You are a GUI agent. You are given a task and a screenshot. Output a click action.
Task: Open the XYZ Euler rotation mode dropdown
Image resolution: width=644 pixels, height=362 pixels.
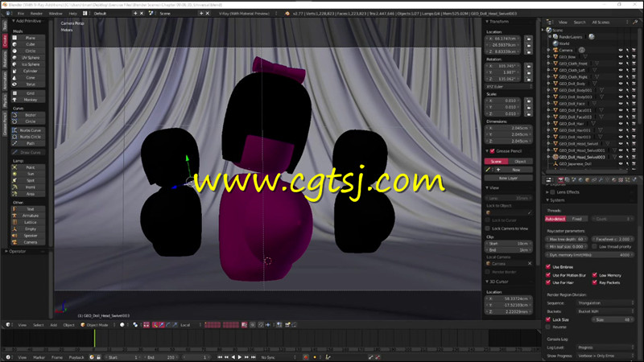click(509, 87)
